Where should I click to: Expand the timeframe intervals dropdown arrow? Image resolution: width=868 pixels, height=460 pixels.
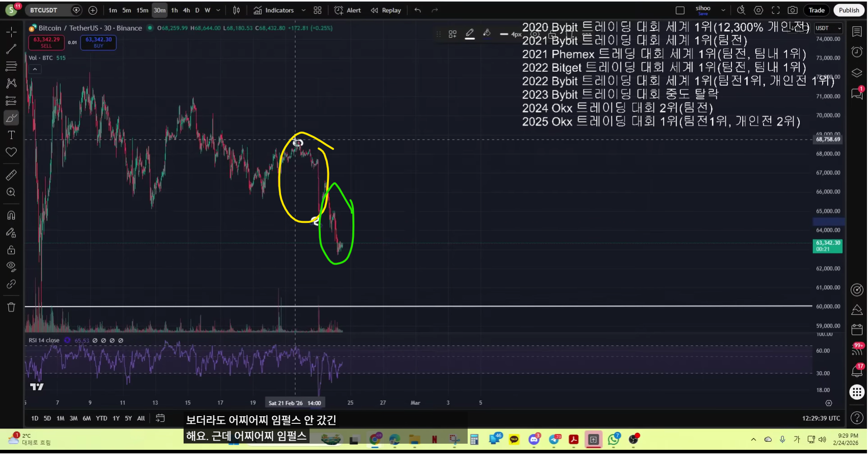pos(218,10)
